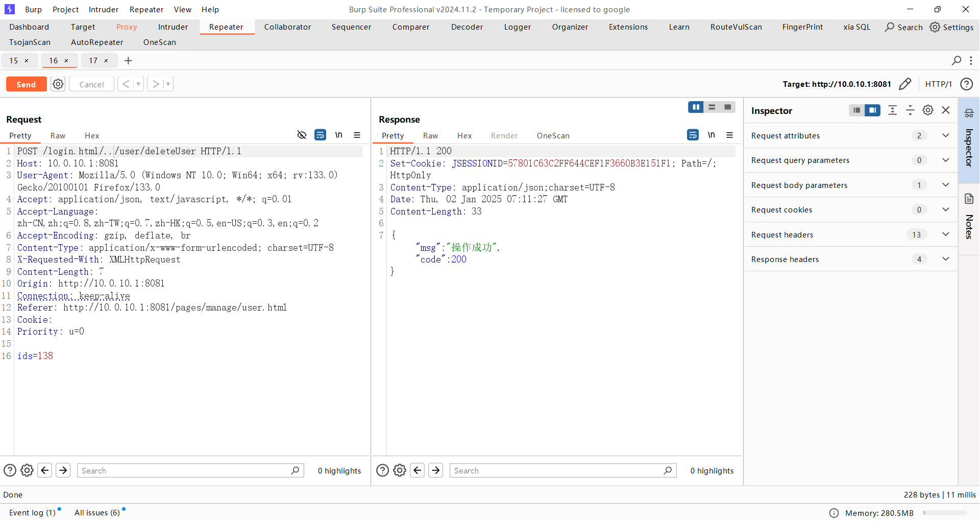Toggle hide non-printable chars in Request
980x521 pixels.
[302, 135]
